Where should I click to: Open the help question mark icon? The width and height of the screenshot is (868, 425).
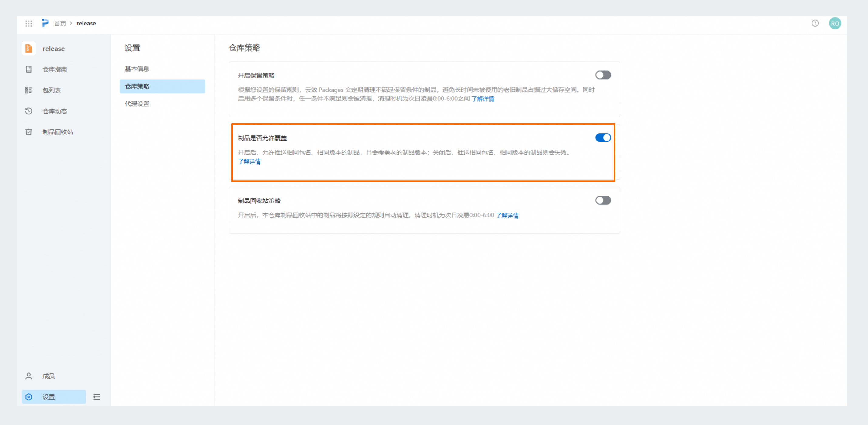[815, 23]
